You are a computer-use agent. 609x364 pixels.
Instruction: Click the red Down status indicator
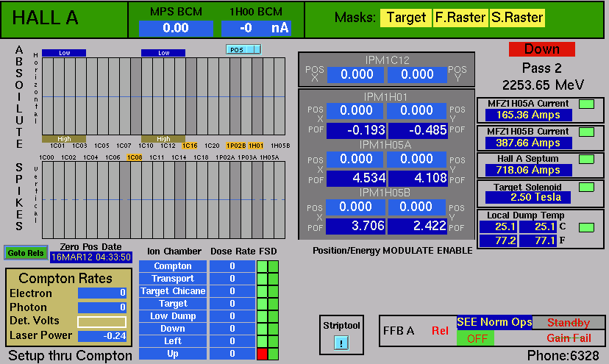point(542,49)
